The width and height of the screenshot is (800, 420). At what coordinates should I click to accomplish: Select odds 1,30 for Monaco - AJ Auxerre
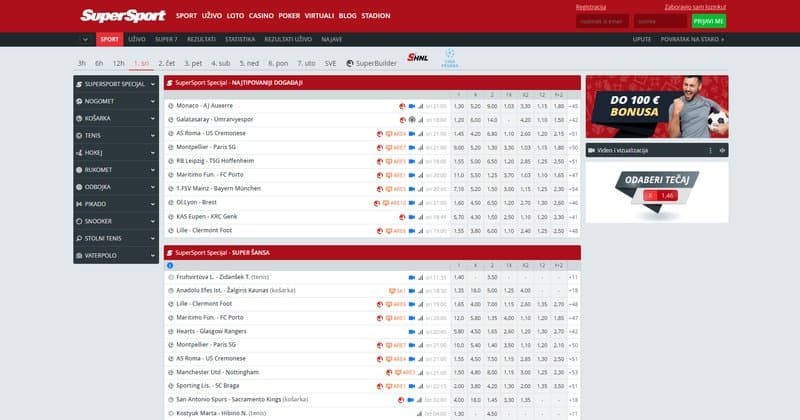tap(459, 106)
